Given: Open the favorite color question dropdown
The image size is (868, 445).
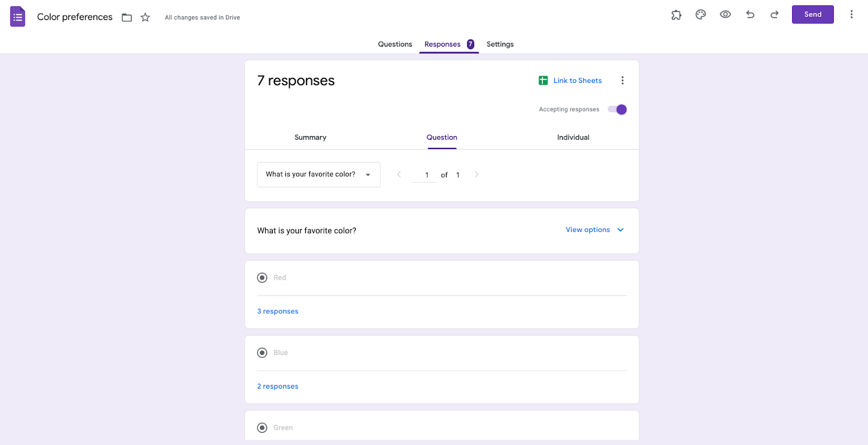Looking at the screenshot, I should coord(318,175).
